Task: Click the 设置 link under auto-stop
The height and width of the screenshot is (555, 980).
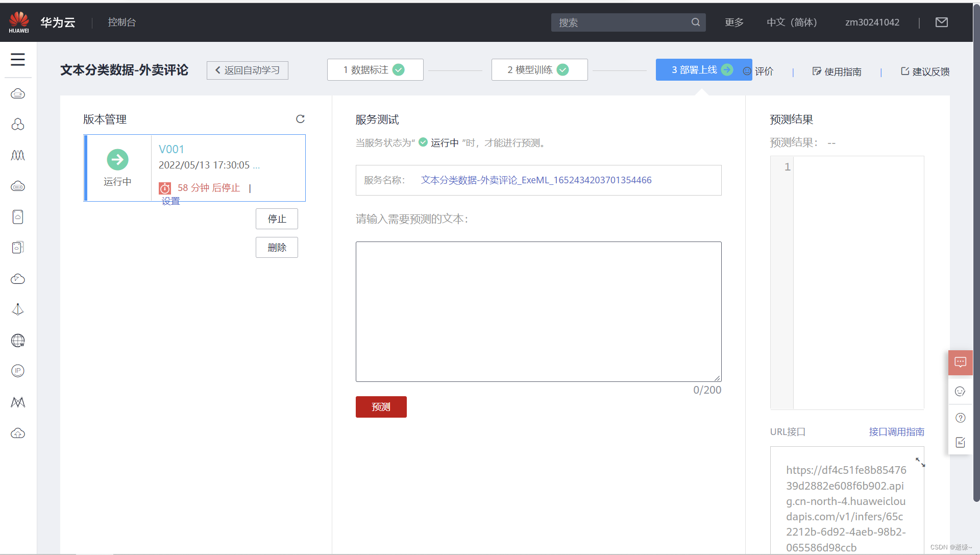Action: coord(171,201)
